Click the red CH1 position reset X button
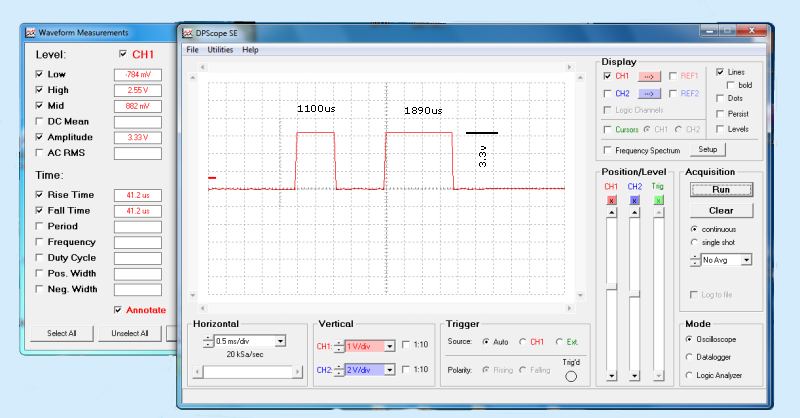 coord(611,201)
